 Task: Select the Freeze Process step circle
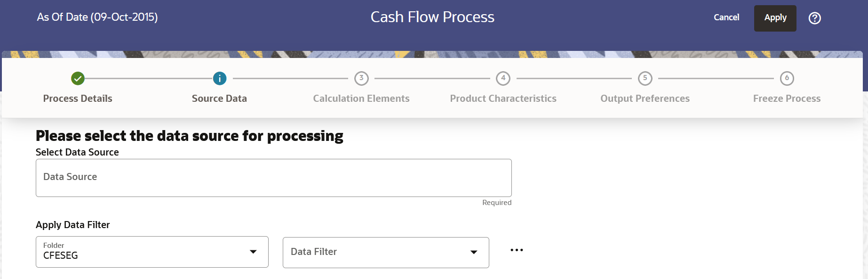click(787, 79)
